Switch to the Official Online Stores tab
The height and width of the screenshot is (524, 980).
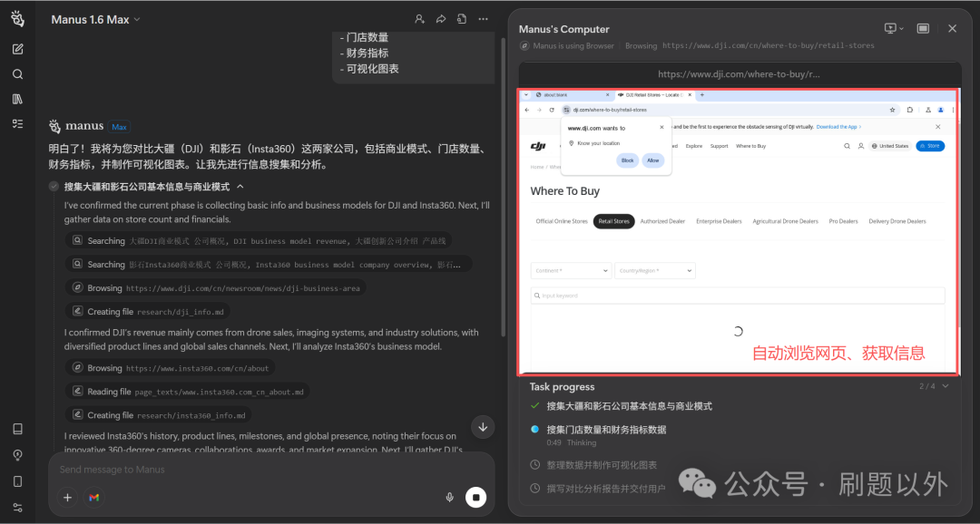tap(561, 220)
